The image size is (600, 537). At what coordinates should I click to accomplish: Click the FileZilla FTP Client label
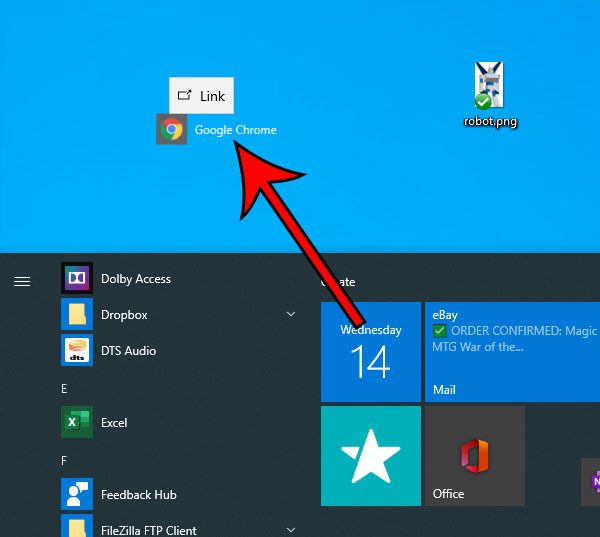(149, 530)
